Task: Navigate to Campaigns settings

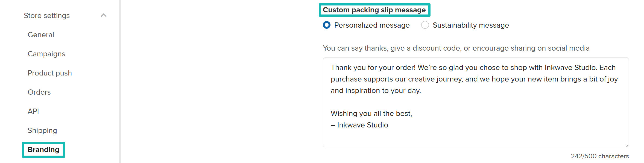Action: point(46,54)
